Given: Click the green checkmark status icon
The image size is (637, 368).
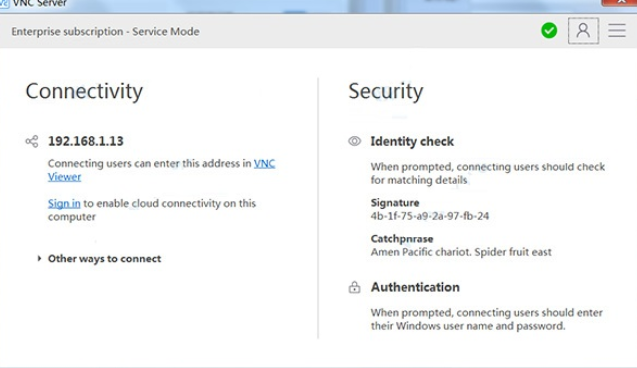Looking at the screenshot, I should coord(549,30).
